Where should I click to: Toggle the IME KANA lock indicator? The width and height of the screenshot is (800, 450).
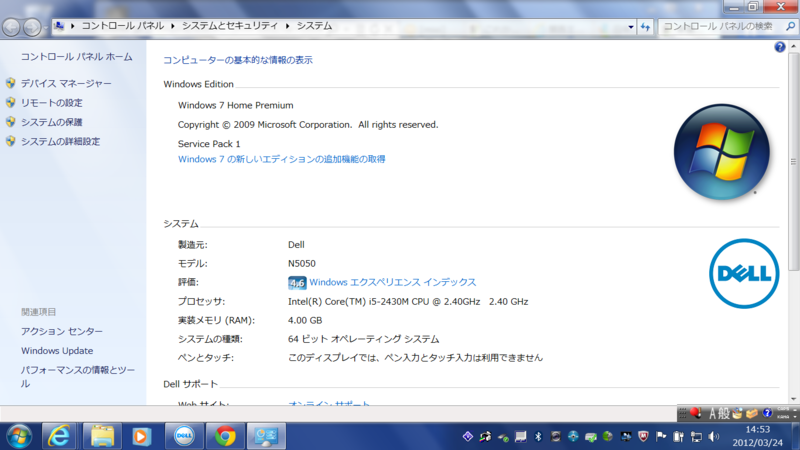783,417
